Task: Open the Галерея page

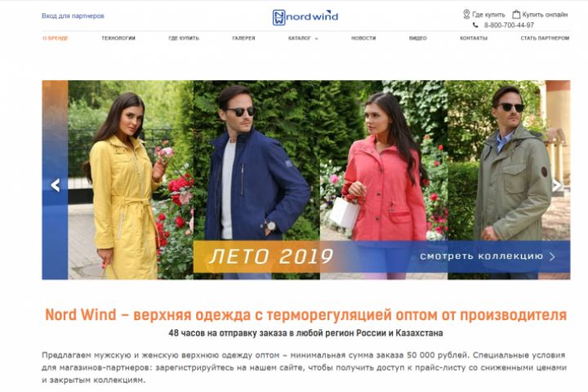Action: pos(243,38)
